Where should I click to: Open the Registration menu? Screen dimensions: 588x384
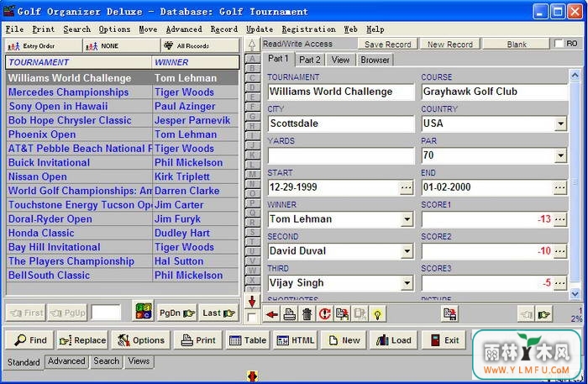(308, 29)
